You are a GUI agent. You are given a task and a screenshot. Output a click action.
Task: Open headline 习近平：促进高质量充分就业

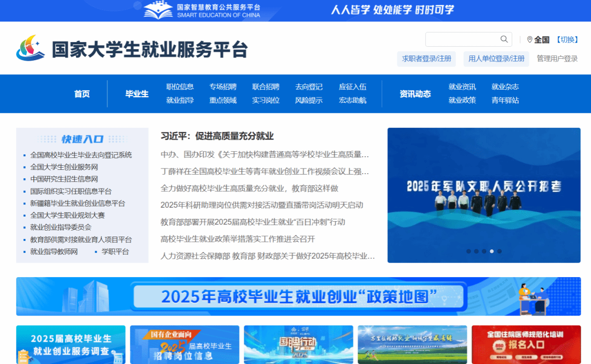pos(217,136)
